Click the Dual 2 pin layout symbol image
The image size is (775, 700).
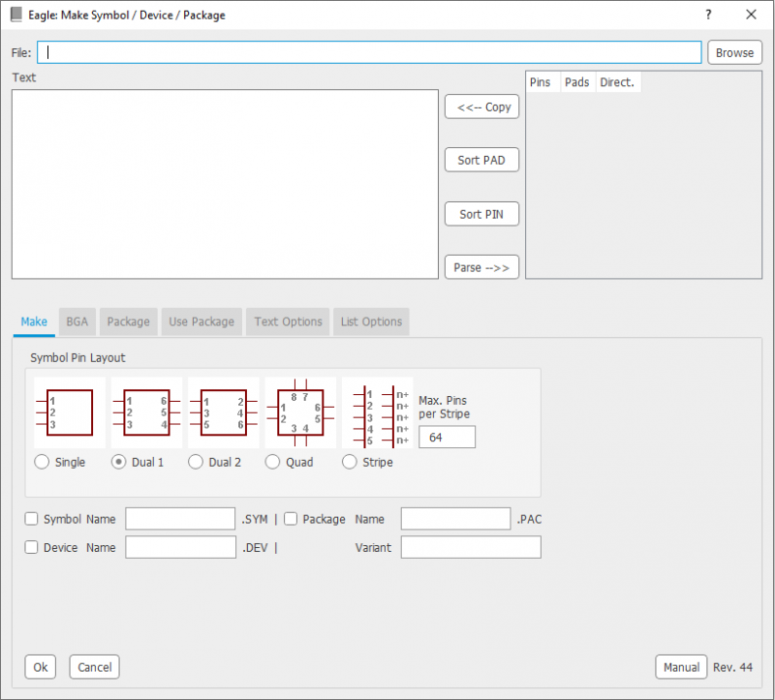tap(224, 413)
